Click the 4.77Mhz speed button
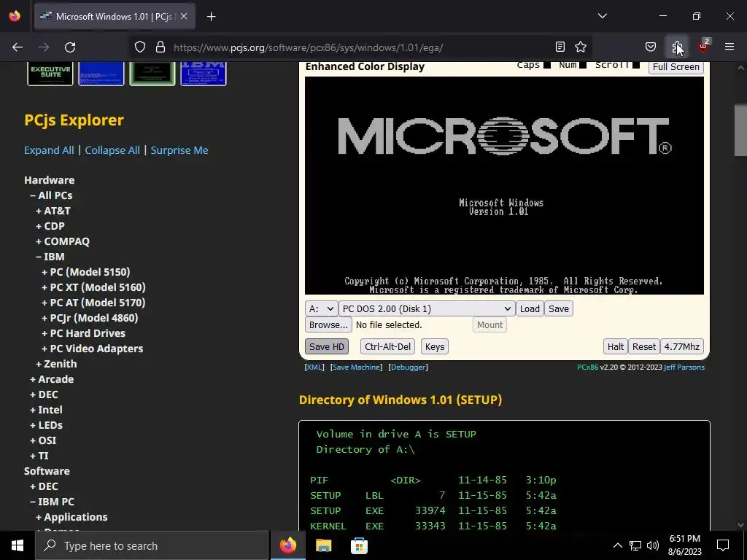Viewport: 747px width, 560px height. pyautogui.click(x=682, y=346)
